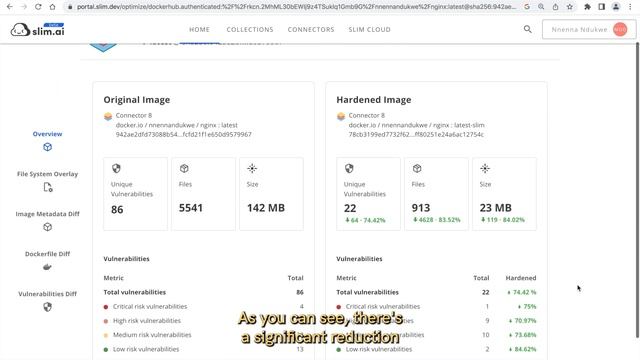Click the 86 Unique Vulnerabilities value
The width and height of the screenshot is (640, 360).
tap(117, 209)
